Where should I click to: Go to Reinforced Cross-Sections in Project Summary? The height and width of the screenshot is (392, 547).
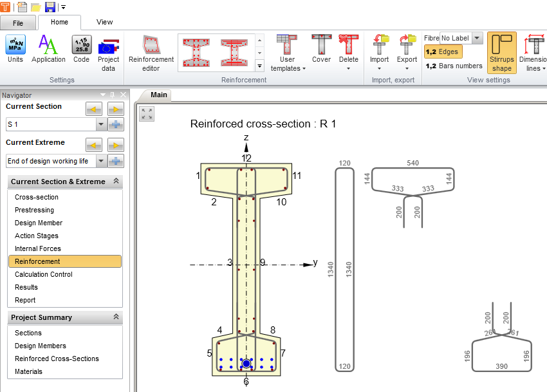coord(57,359)
